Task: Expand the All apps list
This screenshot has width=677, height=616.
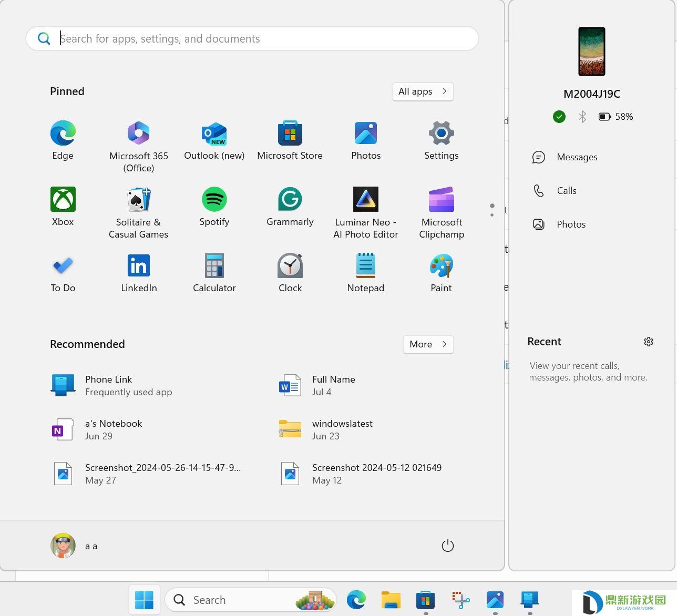Action: click(x=423, y=91)
